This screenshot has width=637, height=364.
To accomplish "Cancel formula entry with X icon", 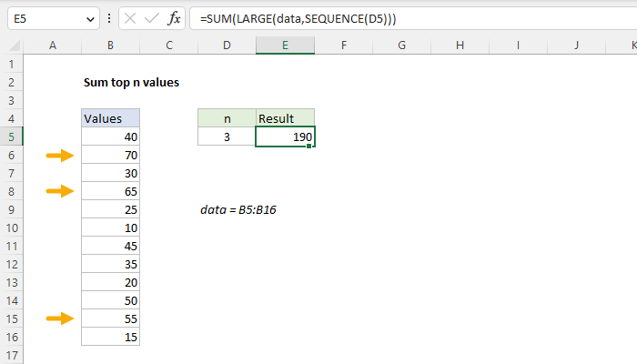I will (x=130, y=19).
